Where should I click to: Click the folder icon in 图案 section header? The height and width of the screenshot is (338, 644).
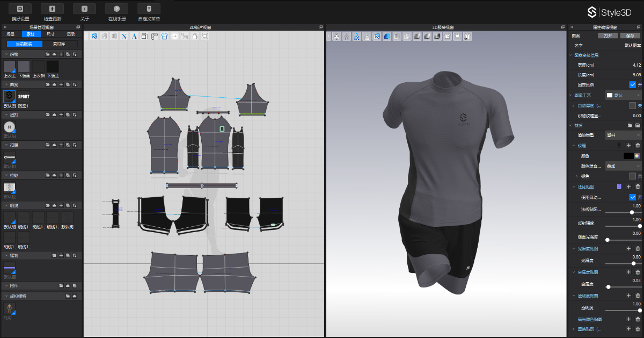[47, 84]
